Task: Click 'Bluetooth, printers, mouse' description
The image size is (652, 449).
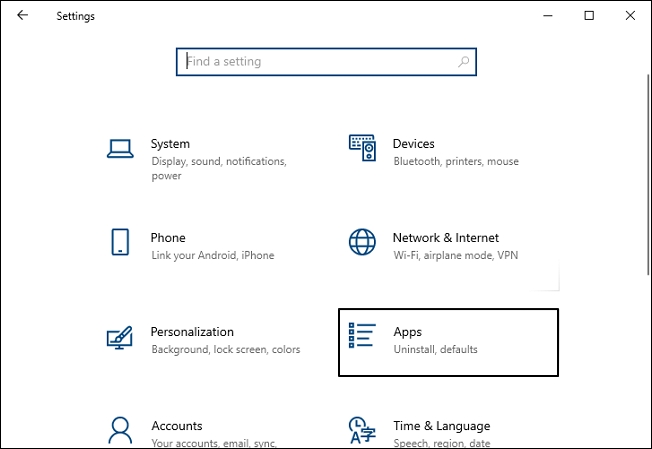Action: click(x=456, y=161)
